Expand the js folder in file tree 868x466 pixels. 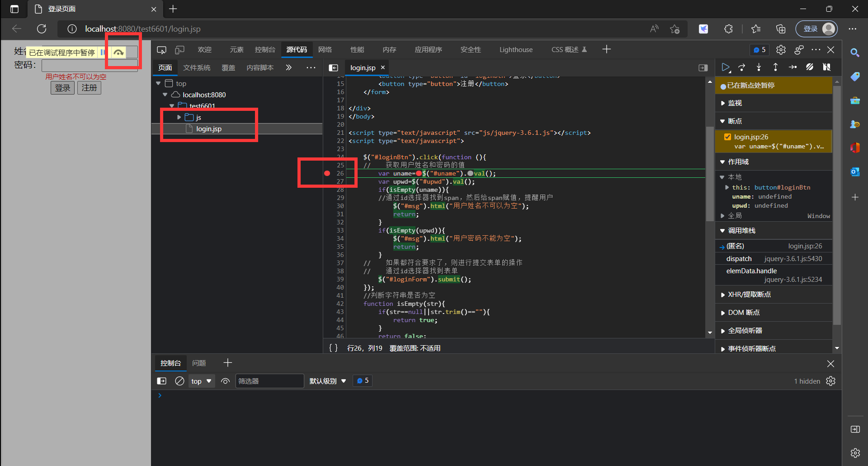179,117
